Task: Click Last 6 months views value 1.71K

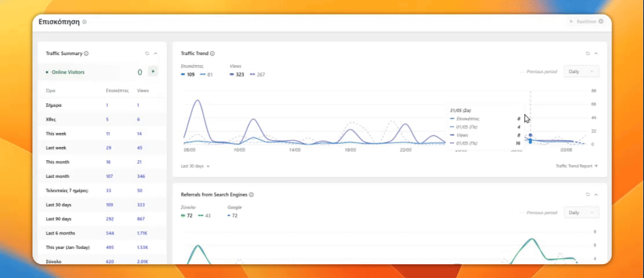Action: click(142, 233)
